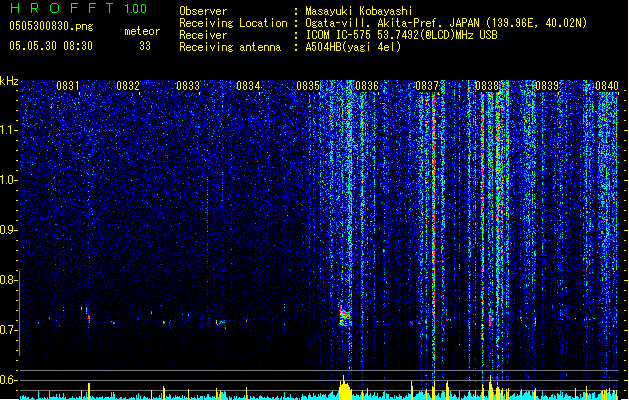
Task: Click the 0836 time marker
Action: (x=367, y=86)
